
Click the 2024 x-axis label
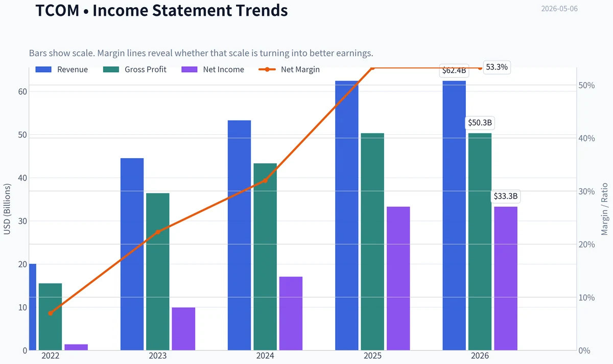(x=265, y=356)
